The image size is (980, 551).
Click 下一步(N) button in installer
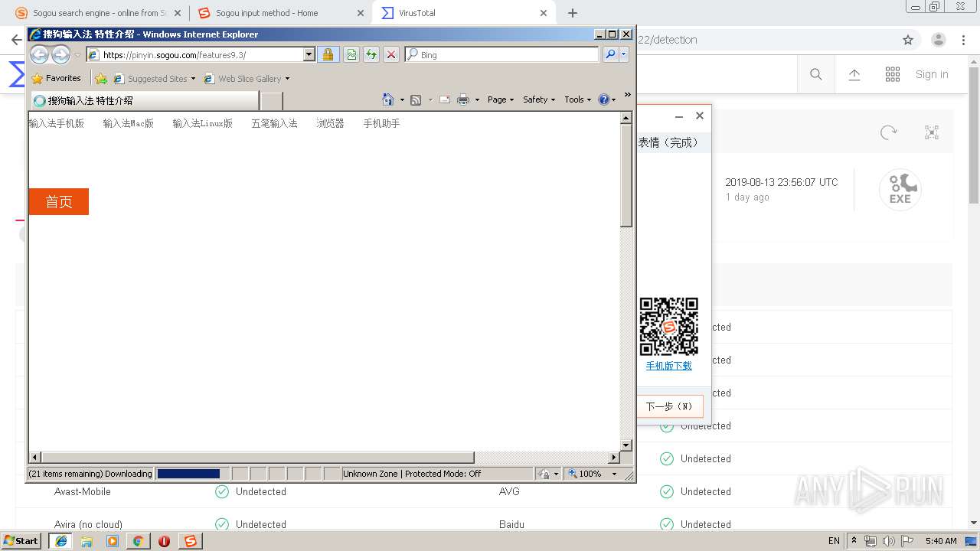[x=669, y=406]
